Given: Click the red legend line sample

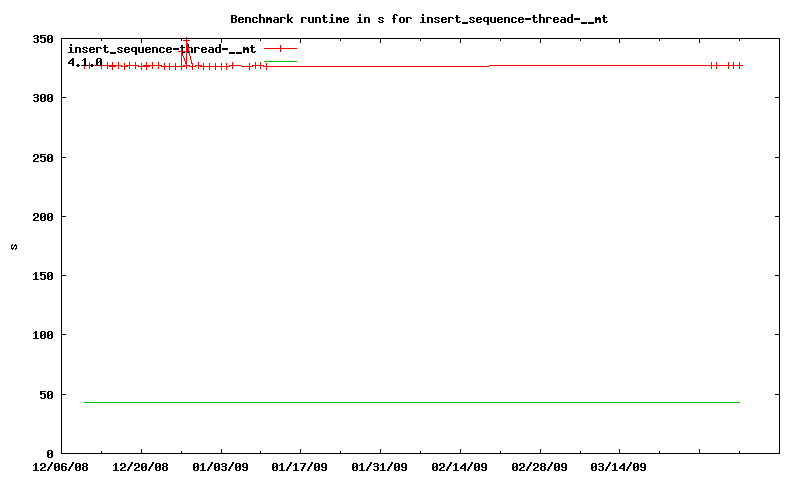Looking at the screenshot, I should pos(281,48).
